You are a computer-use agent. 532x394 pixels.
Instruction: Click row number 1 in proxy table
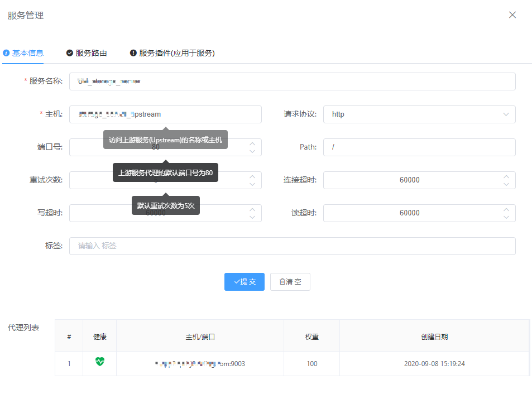69,364
